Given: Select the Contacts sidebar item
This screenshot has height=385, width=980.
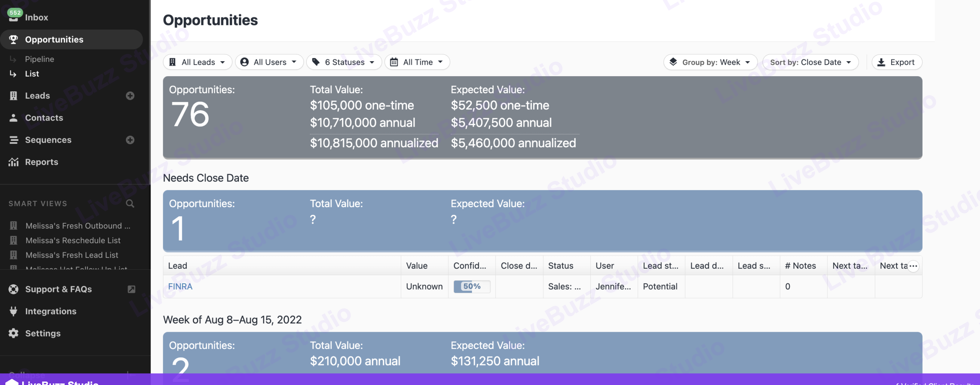Looking at the screenshot, I should [x=44, y=118].
